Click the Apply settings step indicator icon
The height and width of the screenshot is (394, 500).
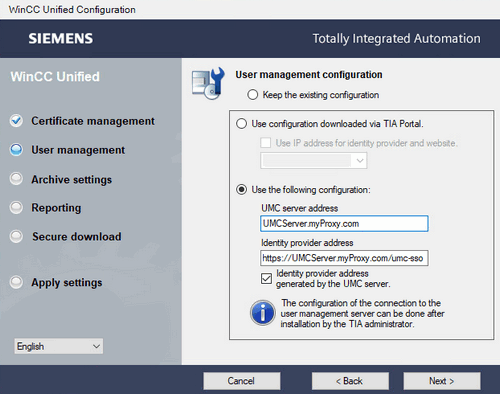tap(16, 282)
